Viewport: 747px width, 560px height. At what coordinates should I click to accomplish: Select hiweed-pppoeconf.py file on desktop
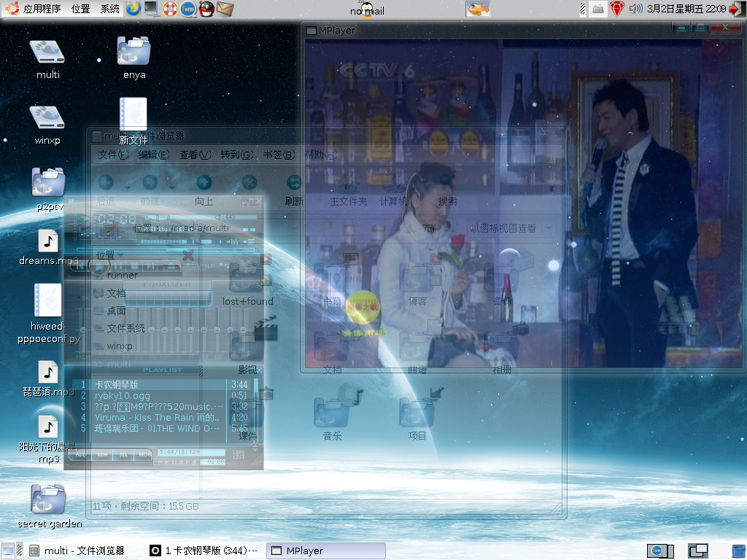click(48, 314)
